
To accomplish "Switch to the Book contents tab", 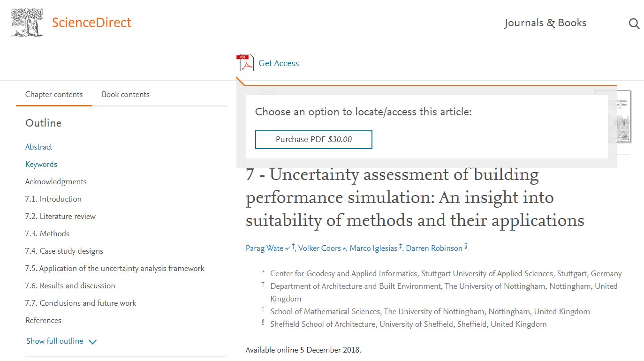I will (x=126, y=94).
